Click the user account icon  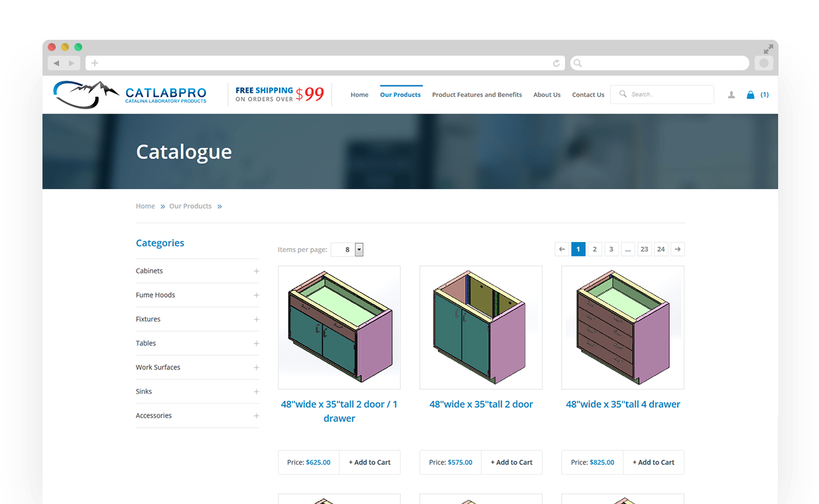pos(731,95)
